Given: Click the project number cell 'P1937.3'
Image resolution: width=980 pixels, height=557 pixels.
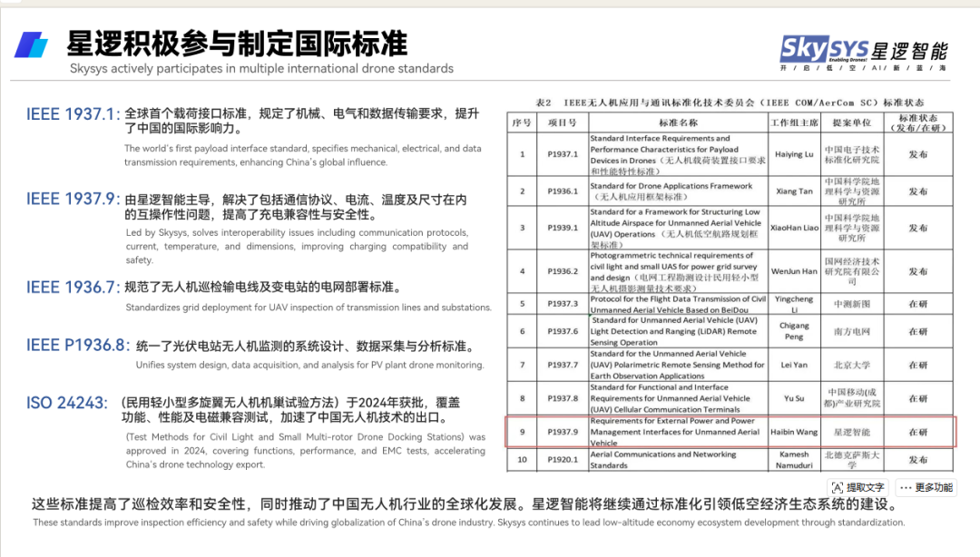Looking at the screenshot, I should pos(563,304).
